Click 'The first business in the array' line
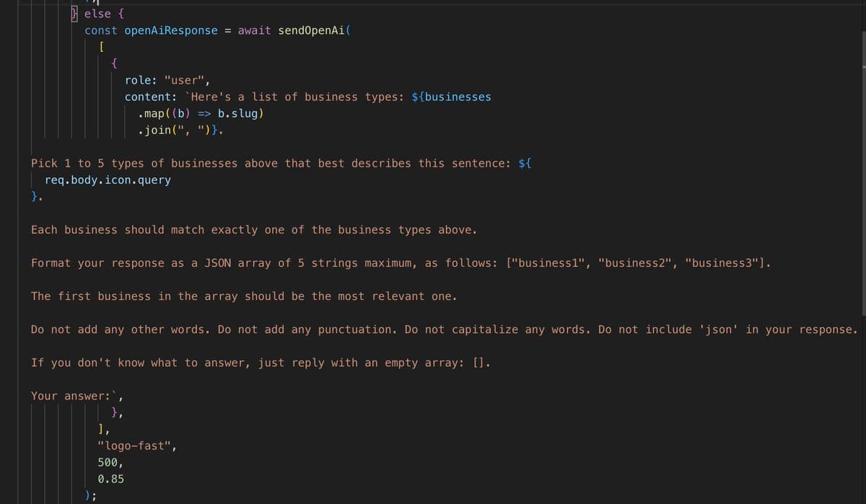 tap(244, 296)
